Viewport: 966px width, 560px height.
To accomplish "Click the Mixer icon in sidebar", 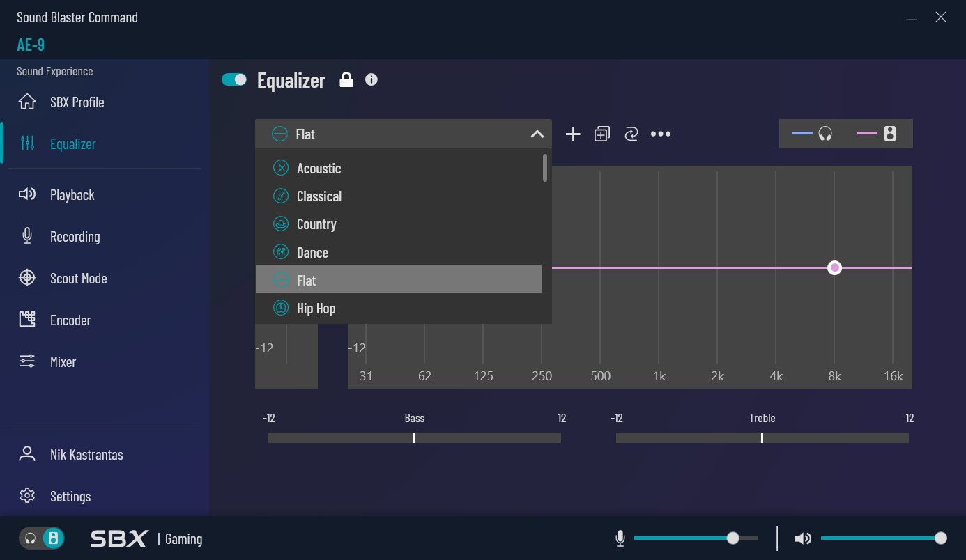I will point(27,361).
